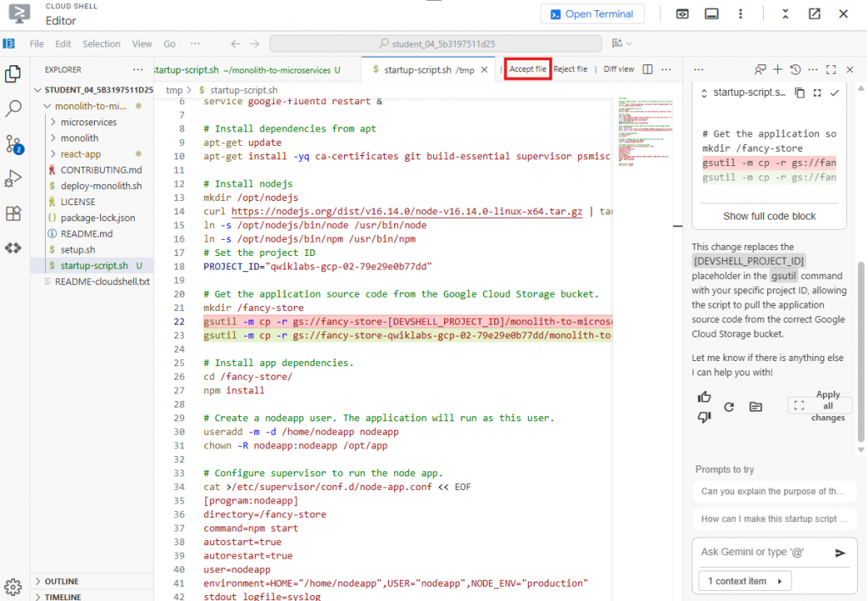Open editor in new window icon
Screen dimensions: 868x601
tap(815, 14)
